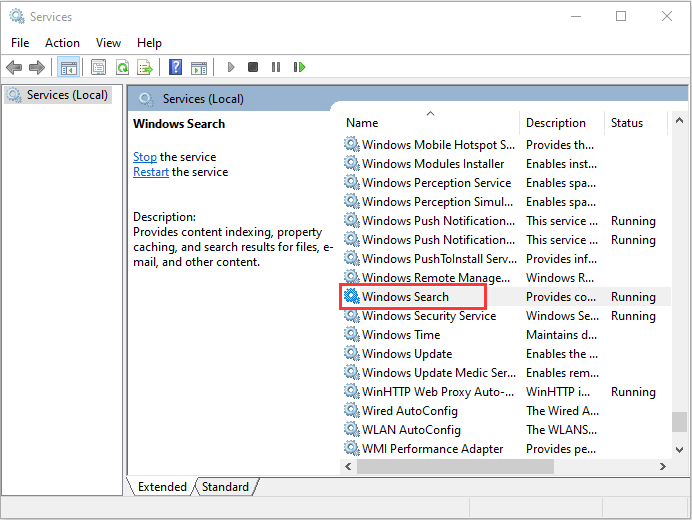Click the Stop the service link
Image resolution: width=692 pixels, height=520 pixels.
point(145,157)
